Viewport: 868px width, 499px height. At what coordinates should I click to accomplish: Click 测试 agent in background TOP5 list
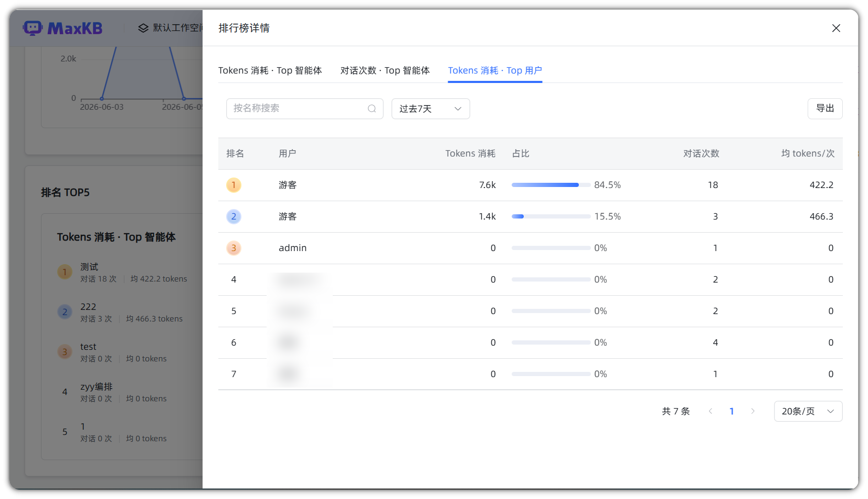coord(89,267)
